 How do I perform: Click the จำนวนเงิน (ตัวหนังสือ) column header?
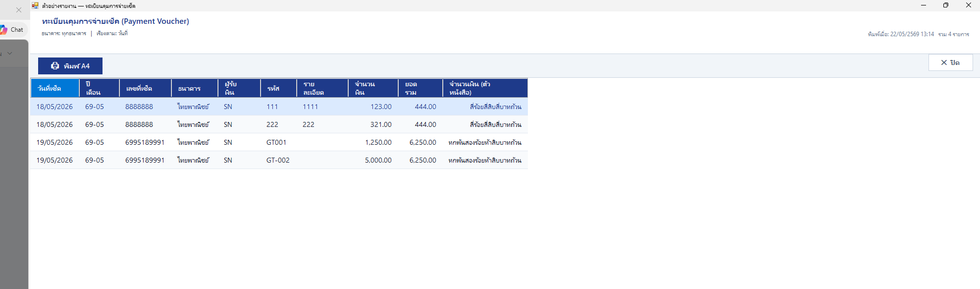(x=485, y=88)
